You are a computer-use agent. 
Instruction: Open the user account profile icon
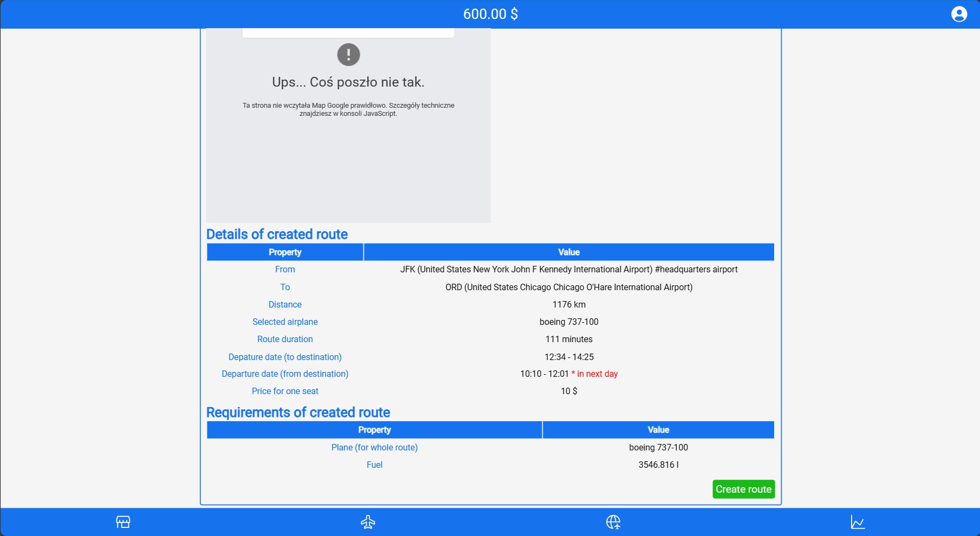pos(959,14)
